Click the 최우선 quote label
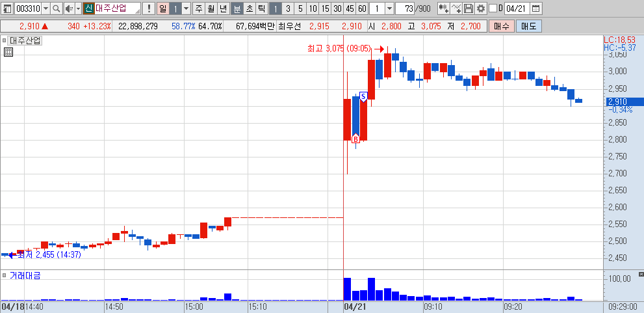This screenshot has width=644, height=313. (290, 26)
